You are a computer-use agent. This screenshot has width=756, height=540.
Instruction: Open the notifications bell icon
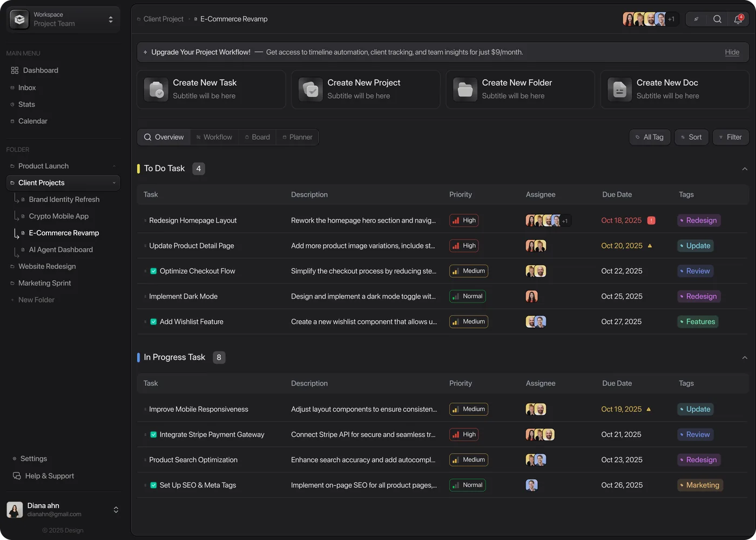coord(738,19)
